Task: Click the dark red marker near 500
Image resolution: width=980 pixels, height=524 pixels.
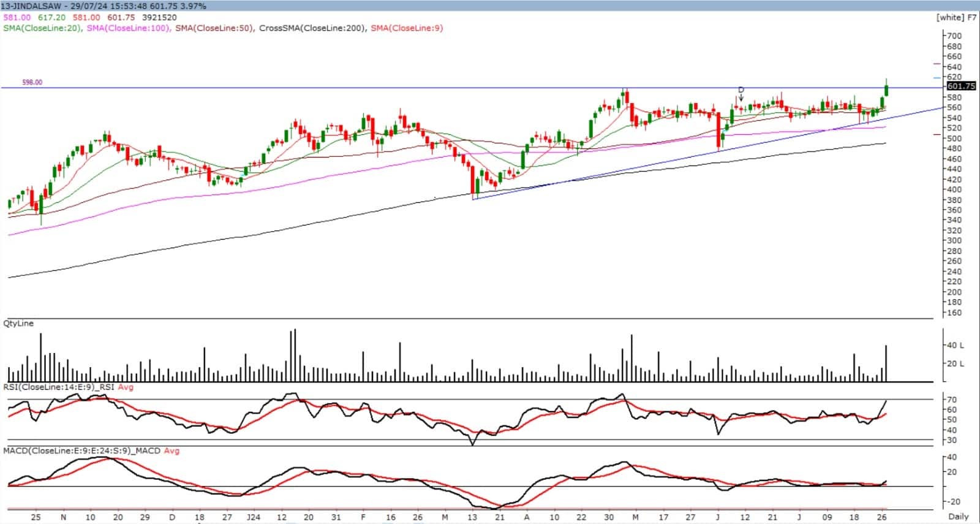Action: coord(937,134)
